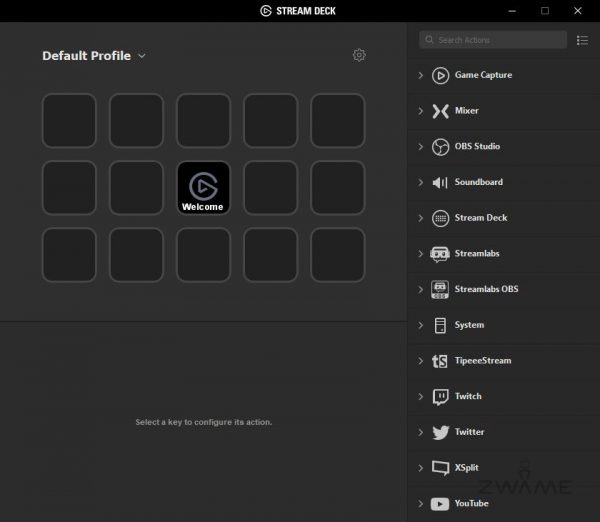This screenshot has width=600, height=522.
Task: Maximize the Stream Deck window
Action: click(545, 11)
